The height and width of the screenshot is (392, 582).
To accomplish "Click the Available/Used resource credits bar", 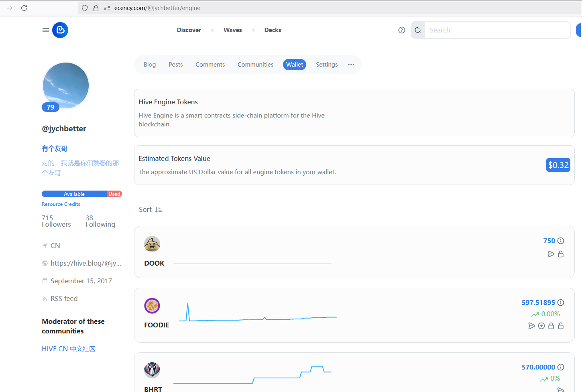I will (82, 194).
